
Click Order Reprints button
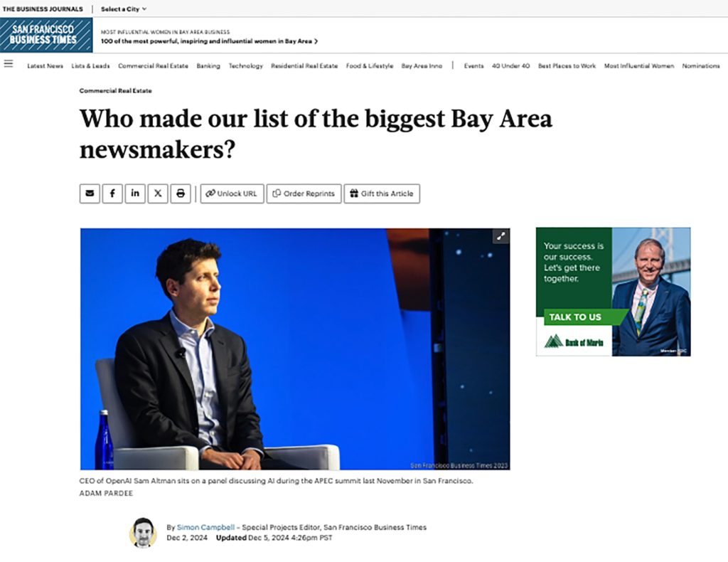[304, 193]
